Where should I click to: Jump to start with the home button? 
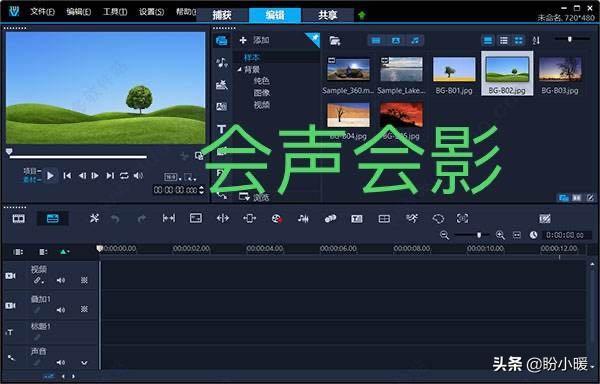[x=67, y=176]
